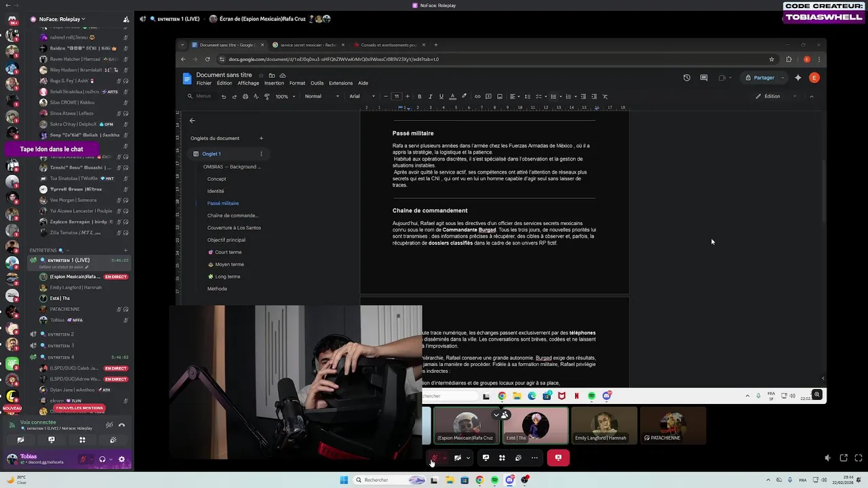Screen dimensions: 868x488
Task: Select Emily Langford | Hannah participant tile
Action: tap(604, 425)
